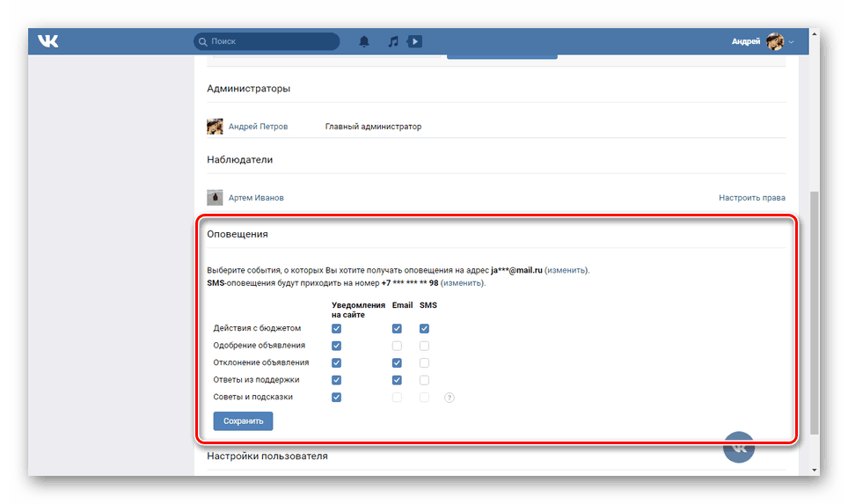The height and width of the screenshot is (504, 848).
Task: Click the question mark help icon
Action: pos(450,398)
